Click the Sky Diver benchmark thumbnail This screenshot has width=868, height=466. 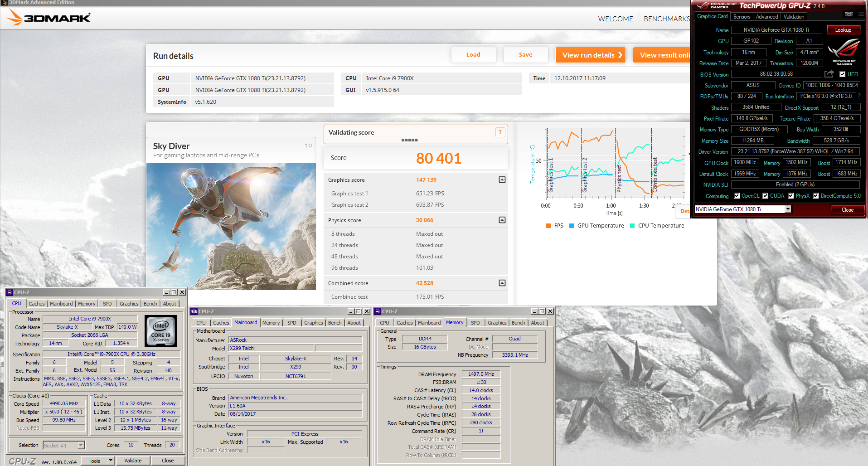[x=231, y=226]
